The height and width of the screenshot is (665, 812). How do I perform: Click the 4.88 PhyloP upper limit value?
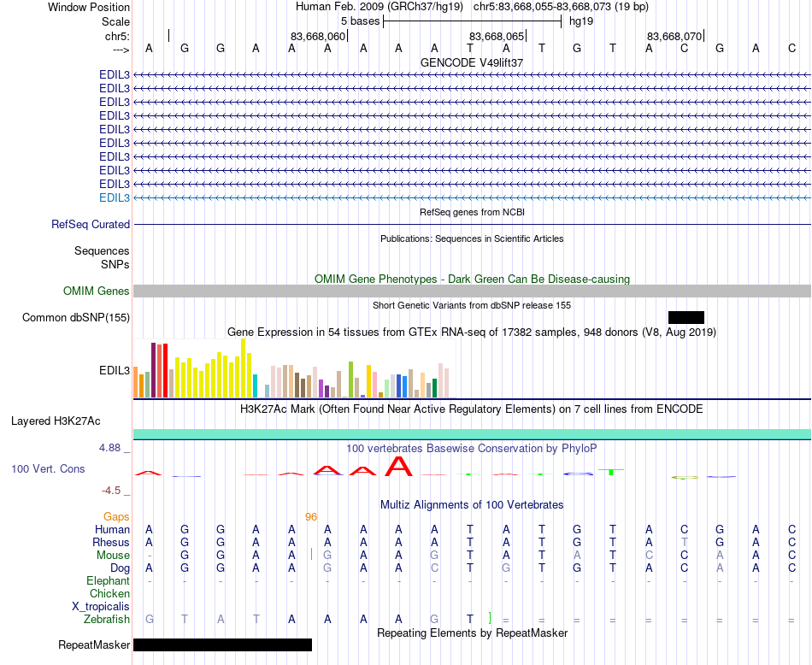[110, 448]
